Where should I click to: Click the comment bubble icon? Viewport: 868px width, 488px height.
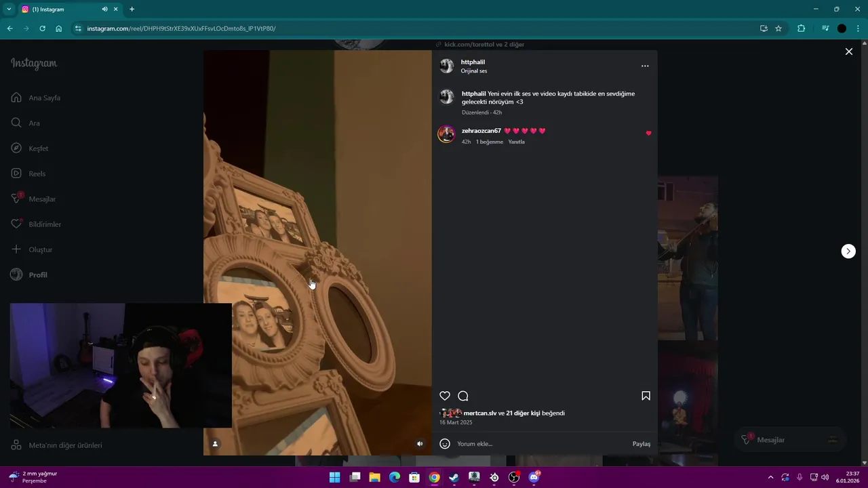tap(463, 396)
